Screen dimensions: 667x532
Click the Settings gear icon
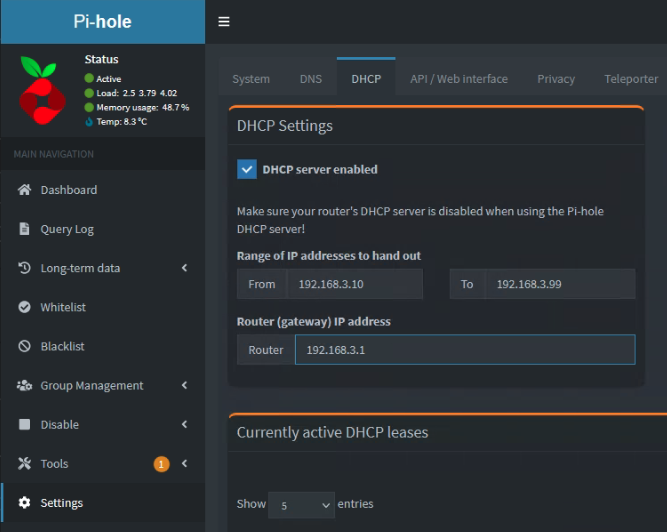pyautogui.click(x=24, y=503)
